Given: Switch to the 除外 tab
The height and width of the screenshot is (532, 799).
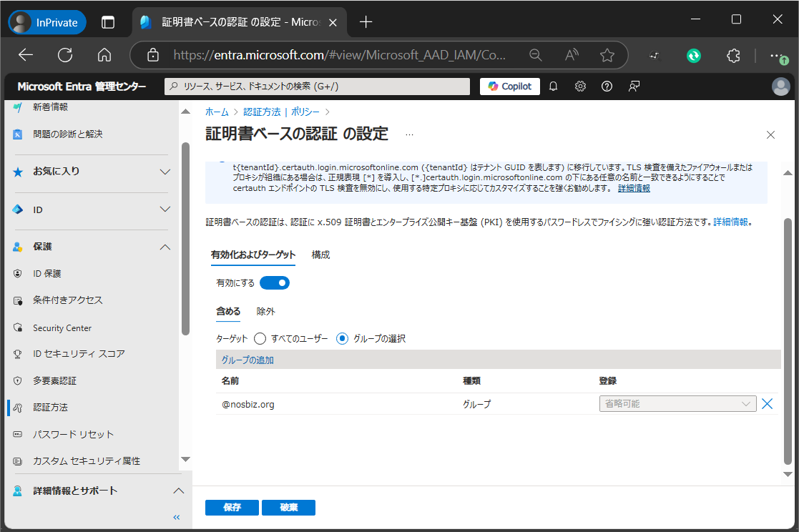Looking at the screenshot, I should (266, 312).
